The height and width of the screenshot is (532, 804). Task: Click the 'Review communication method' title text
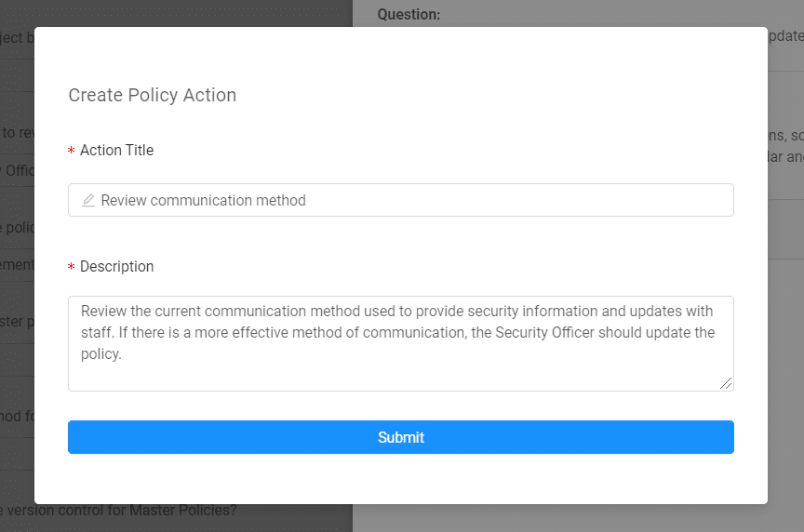(x=203, y=200)
